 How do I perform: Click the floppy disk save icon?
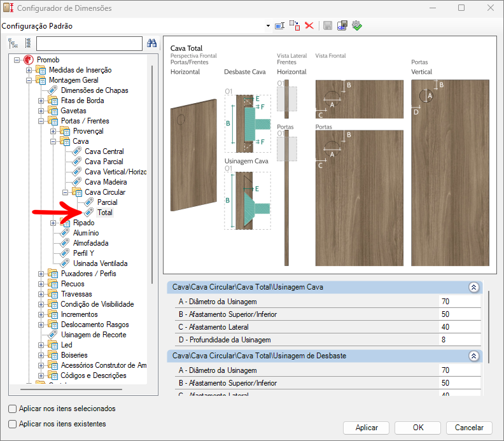click(328, 25)
